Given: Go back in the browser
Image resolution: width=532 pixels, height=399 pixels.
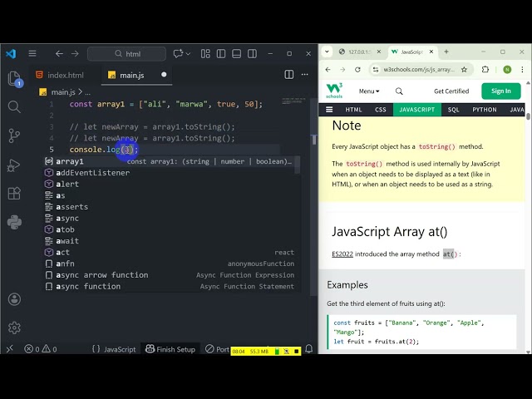Looking at the screenshot, I should (328, 70).
